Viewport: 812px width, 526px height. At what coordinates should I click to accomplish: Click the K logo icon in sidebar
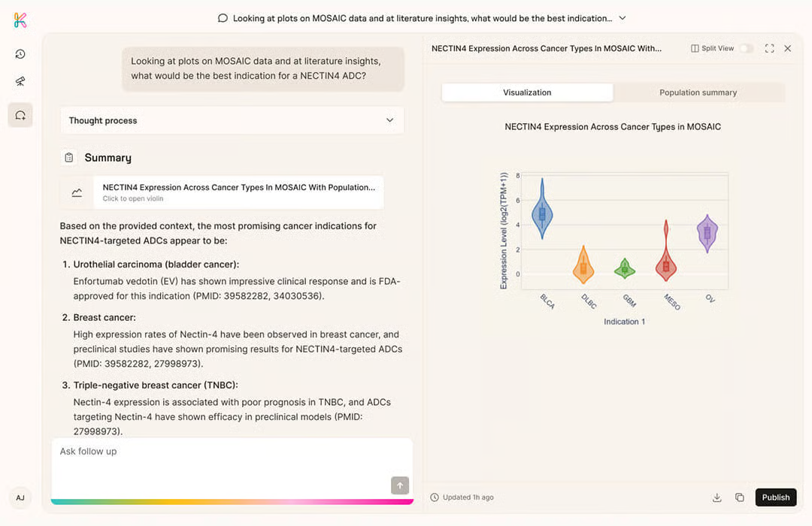[20, 20]
